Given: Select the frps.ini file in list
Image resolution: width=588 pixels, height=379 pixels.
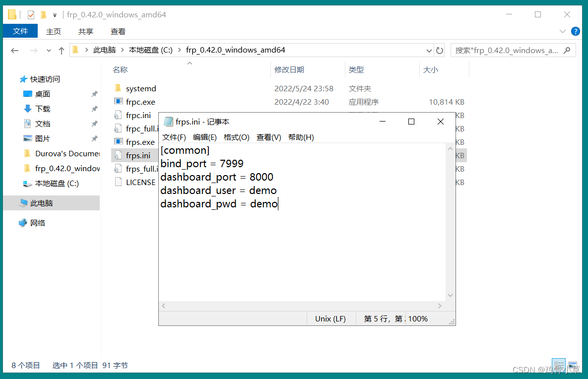Looking at the screenshot, I should pyautogui.click(x=138, y=156).
